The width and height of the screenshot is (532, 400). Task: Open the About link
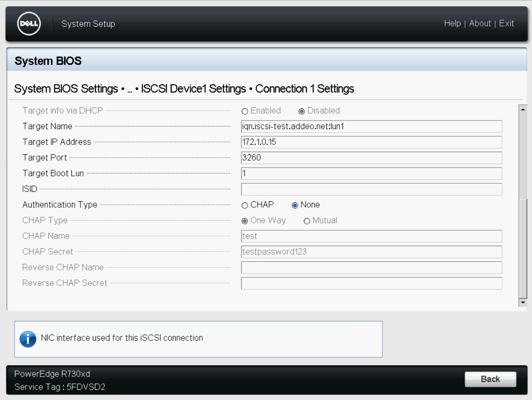[x=480, y=24]
